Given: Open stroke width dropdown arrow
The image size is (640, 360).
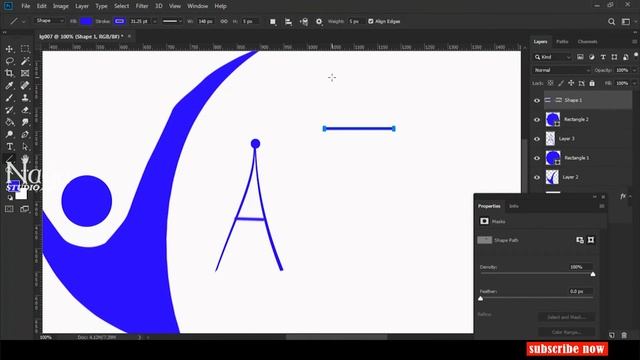Looking at the screenshot, I should [x=155, y=21].
